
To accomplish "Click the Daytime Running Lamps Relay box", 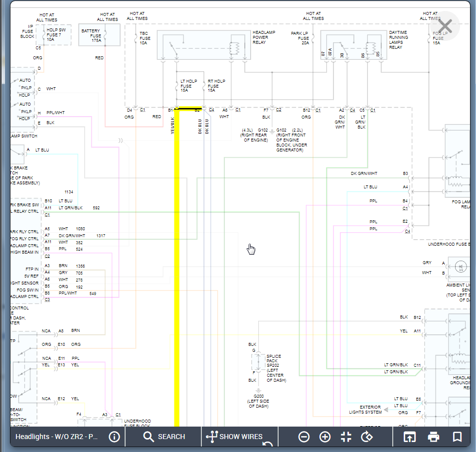I will (353, 46).
